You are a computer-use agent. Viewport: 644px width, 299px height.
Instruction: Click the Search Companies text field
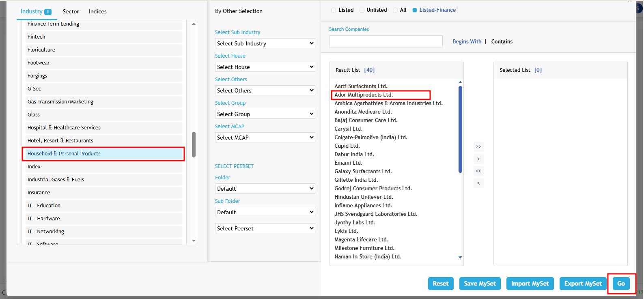tap(386, 41)
